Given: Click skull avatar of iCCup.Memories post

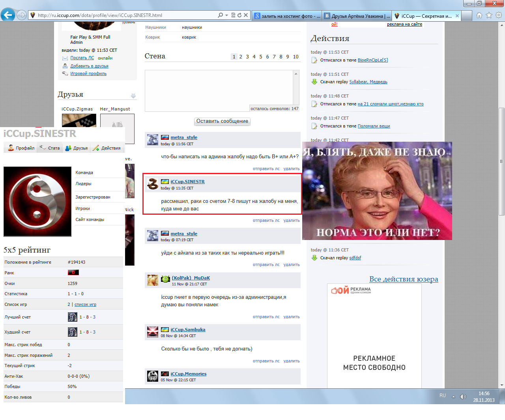Looking at the screenshot, I should tap(153, 376).
